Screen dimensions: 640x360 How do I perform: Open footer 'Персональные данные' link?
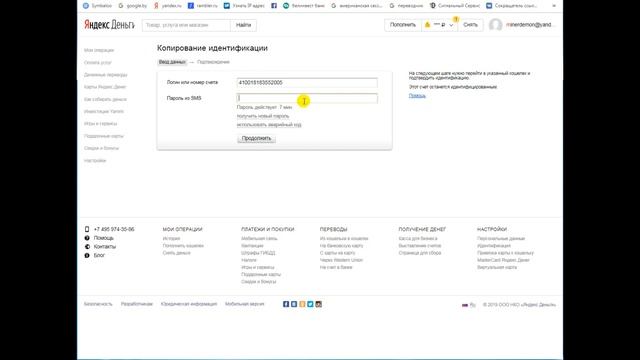pyautogui.click(x=501, y=238)
